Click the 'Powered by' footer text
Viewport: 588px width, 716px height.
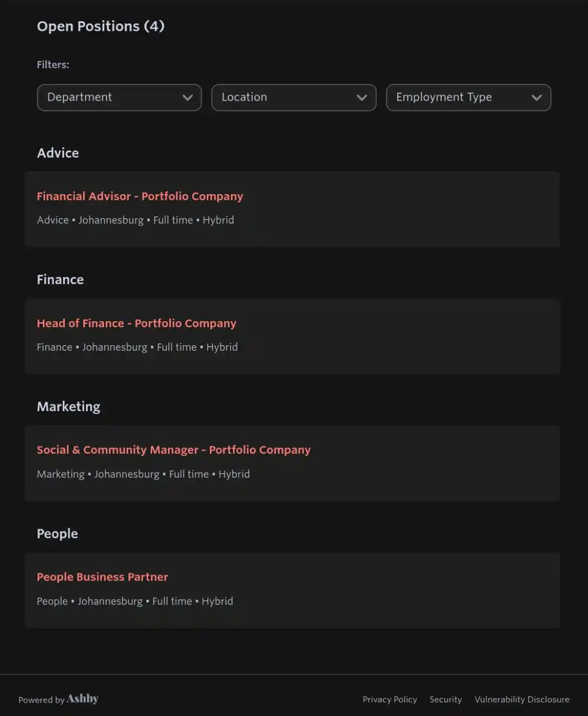pyautogui.click(x=41, y=700)
